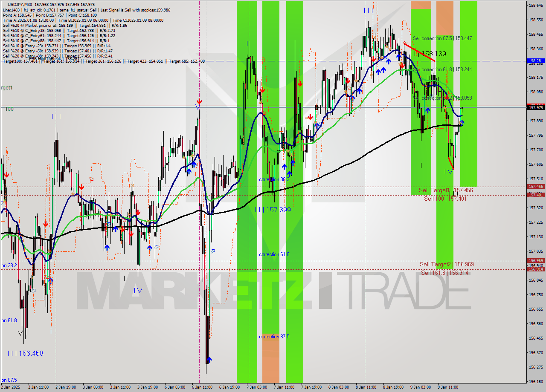Click the '2 Jan 19:00' time axis label

[x=67, y=388]
